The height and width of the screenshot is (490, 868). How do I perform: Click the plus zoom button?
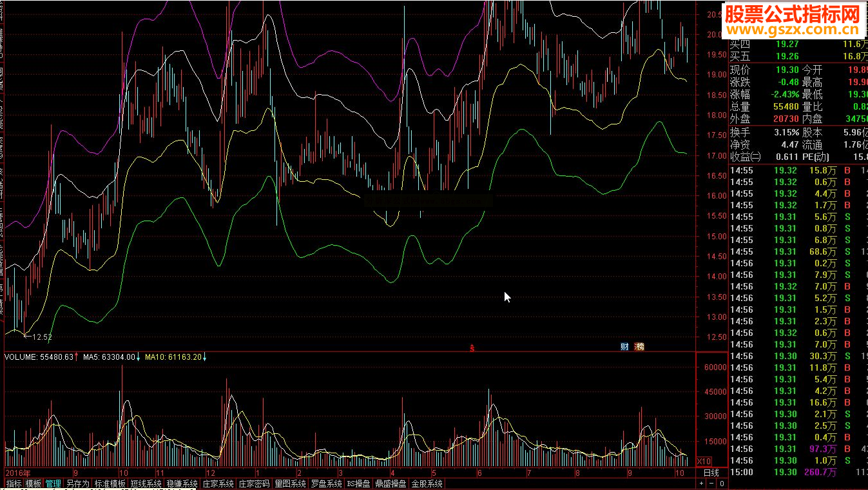click(702, 483)
